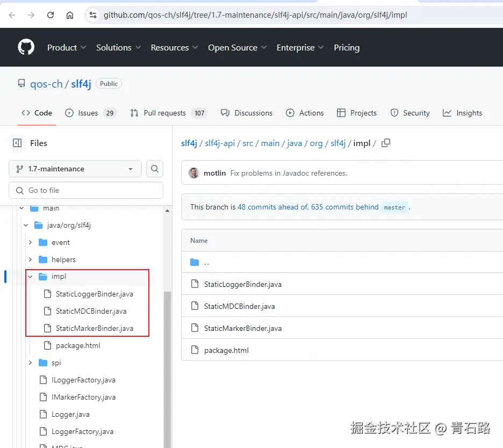This screenshot has width=503, height=448.
Task: Open the Actions tab
Action: (x=305, y=113)
